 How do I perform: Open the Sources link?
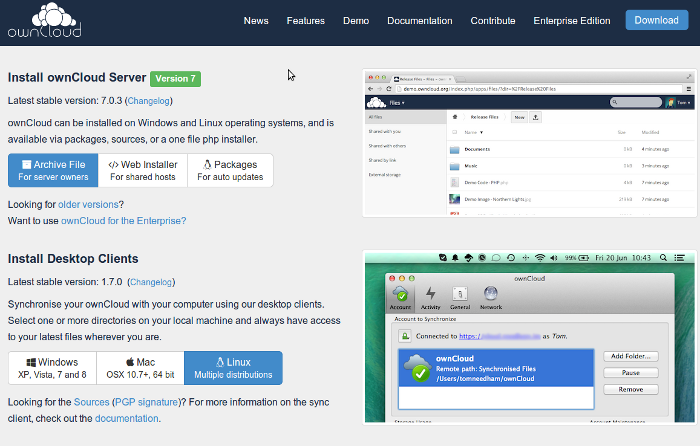tap(91, 402)
